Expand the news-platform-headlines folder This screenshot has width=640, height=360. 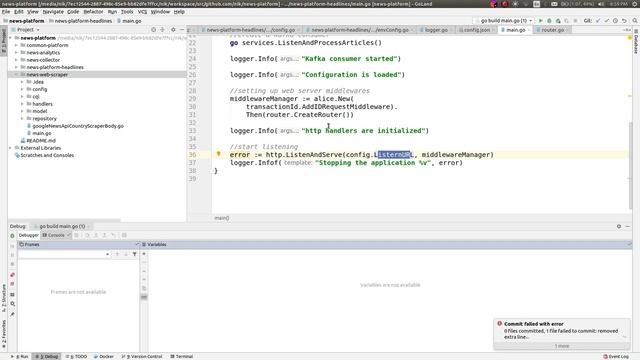pos(16,67)
